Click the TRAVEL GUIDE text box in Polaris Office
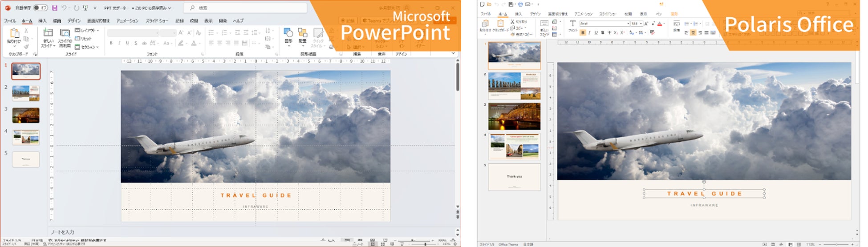 coord(704,194)
